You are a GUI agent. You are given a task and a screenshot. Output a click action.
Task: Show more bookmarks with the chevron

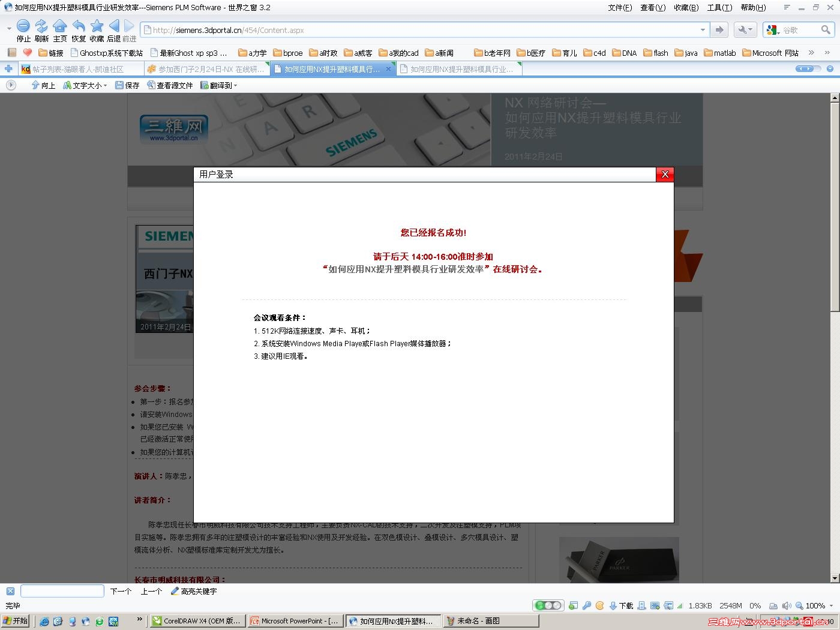pos(811,53)
